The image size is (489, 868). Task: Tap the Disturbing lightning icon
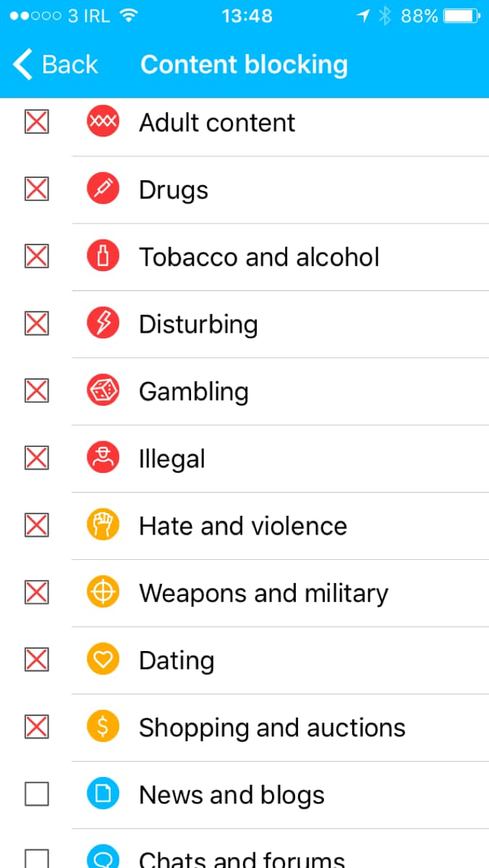coord(103,324)
